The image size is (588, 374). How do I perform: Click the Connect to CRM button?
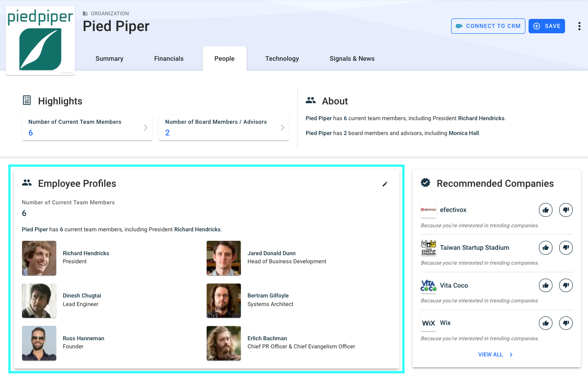pos(488,26)
